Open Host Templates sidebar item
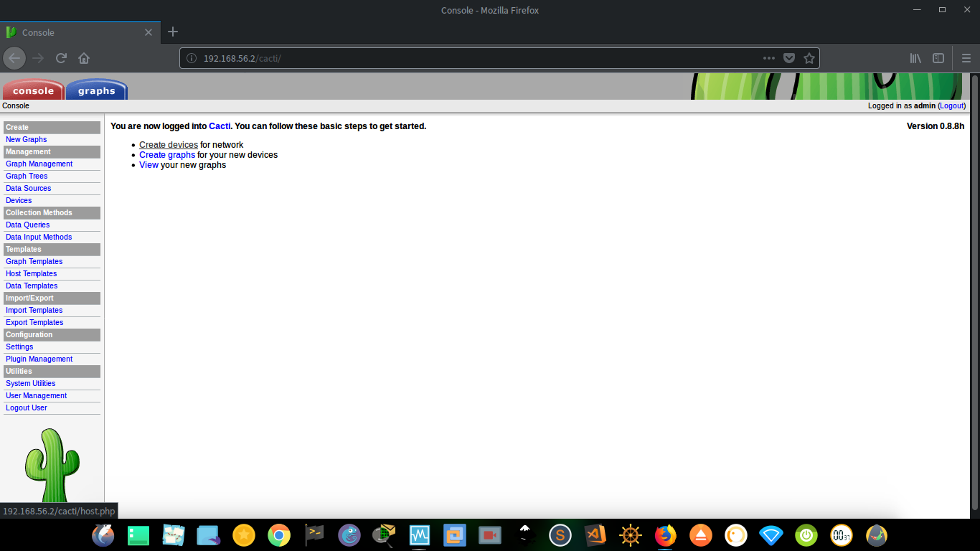 point(31,273)
